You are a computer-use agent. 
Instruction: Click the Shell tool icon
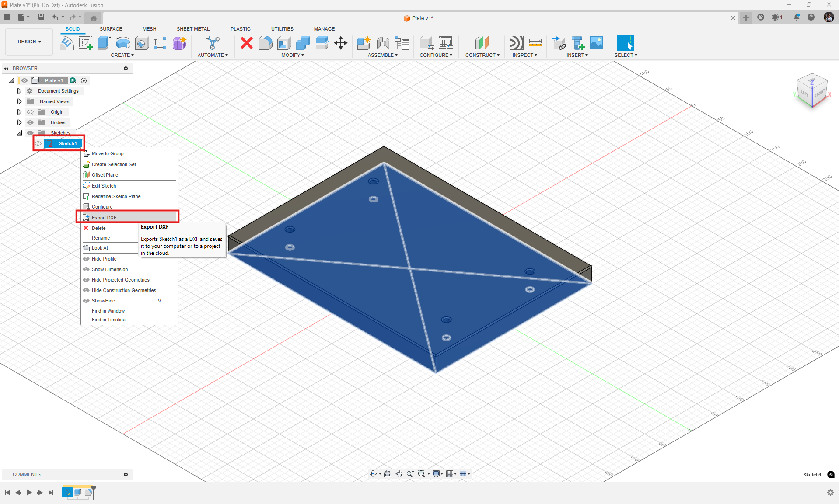(x=284, y=43)
